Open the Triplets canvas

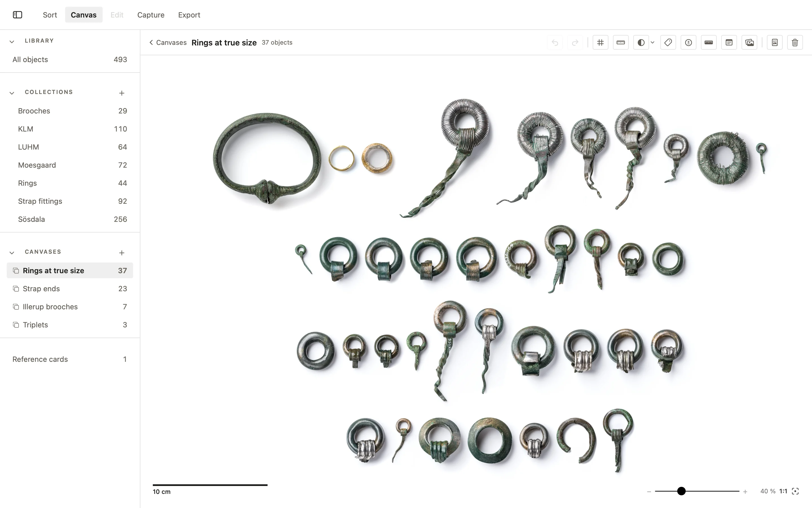(x=70, y=325)
